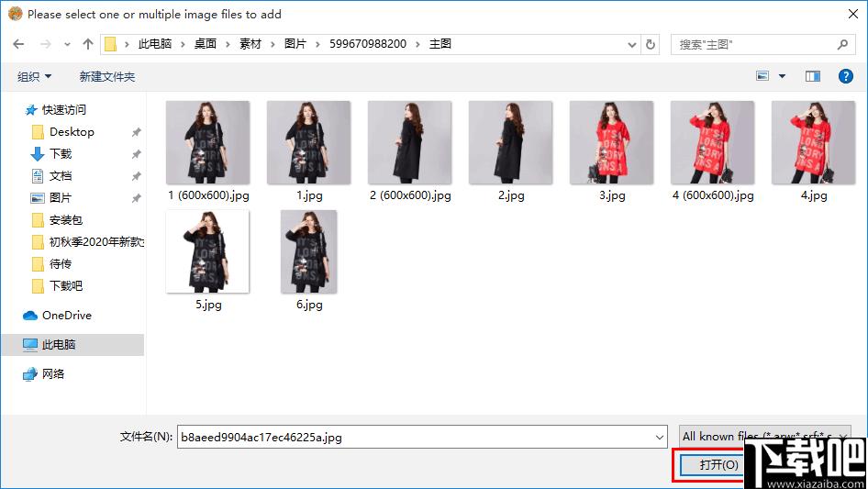Image resolution: width=868 pixels, height=489 pixels.
Task: Open 下载 folder in the navigation pane
Action: pos(61,154)
